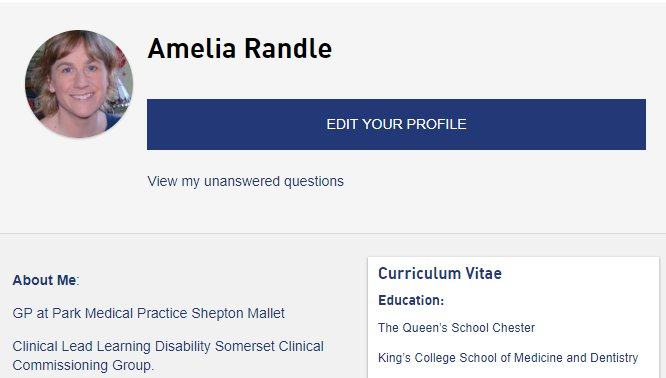The image size is (666, 378).
Task: Click the word unanswered in the link
Action: [242, 181]
